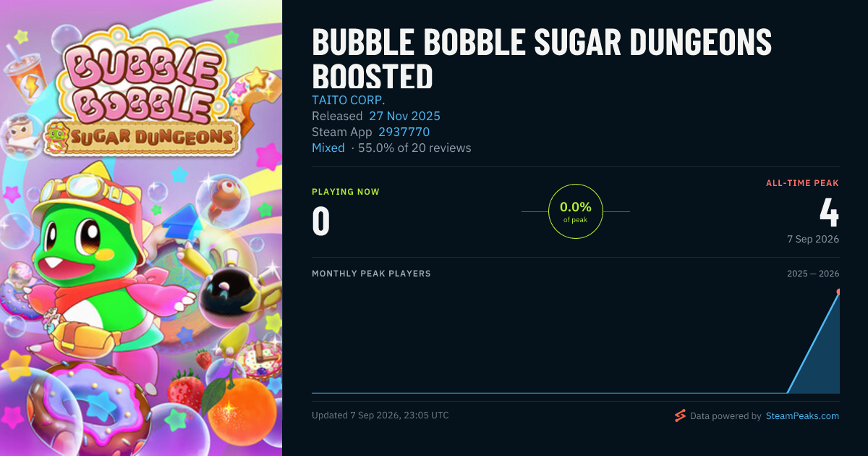This screenshot has width=868, height=456.
Task: Click the Playing Now count 0
Action: [x=321, y=221]
